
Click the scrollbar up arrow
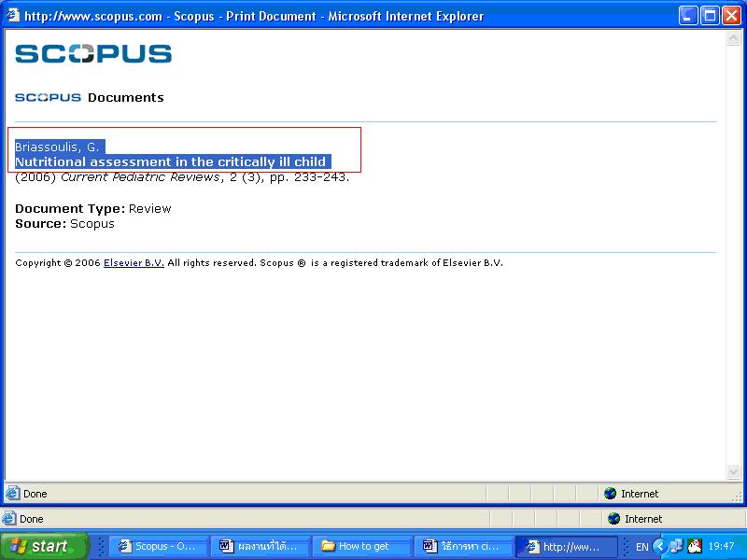733,38
